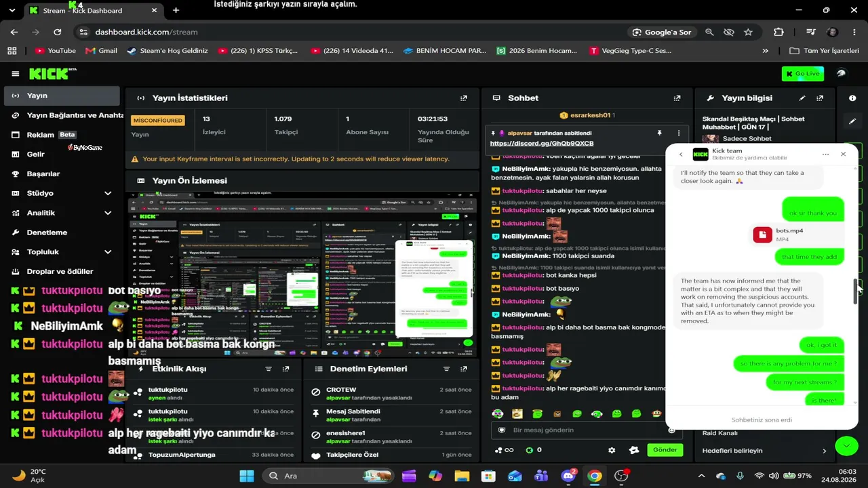Click the chat message input field
This screenshot has height=488, width=868.
(587, 430)
